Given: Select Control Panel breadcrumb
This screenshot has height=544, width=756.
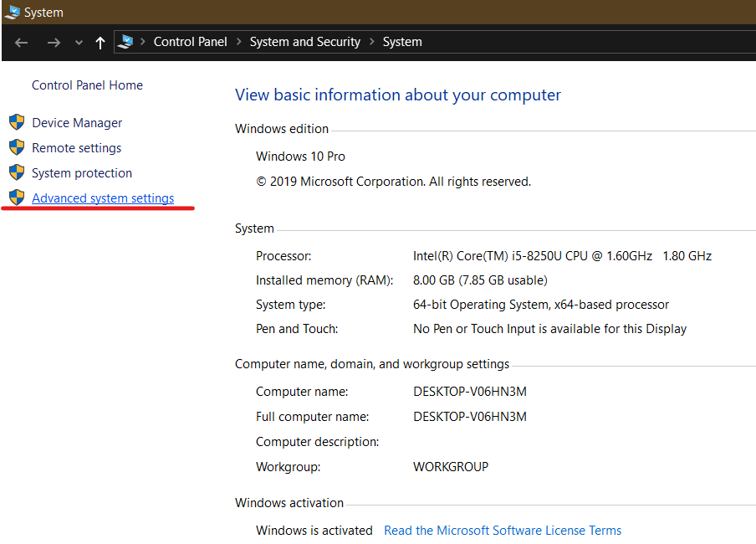Looking at the screenshot, I should coord(190,42).
